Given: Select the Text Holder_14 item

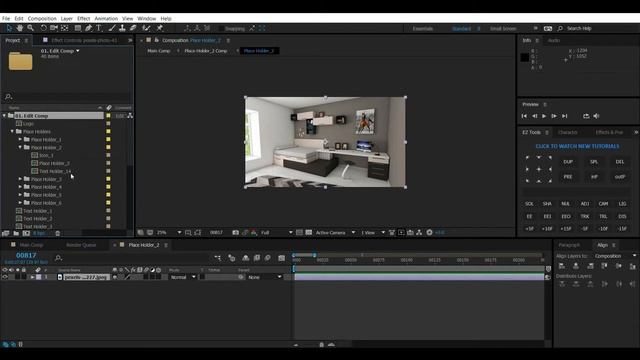Looking at the screenshot, I should (55, 171).
